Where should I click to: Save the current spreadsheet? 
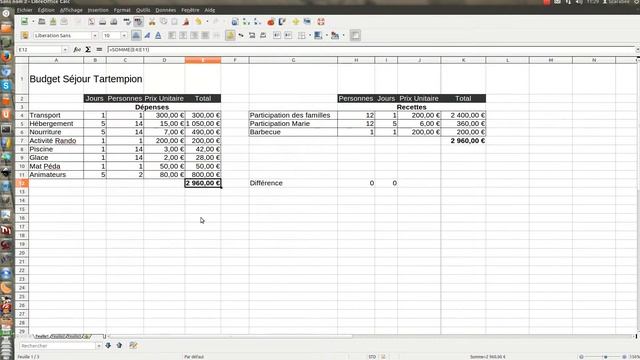[x=53, y=22]
